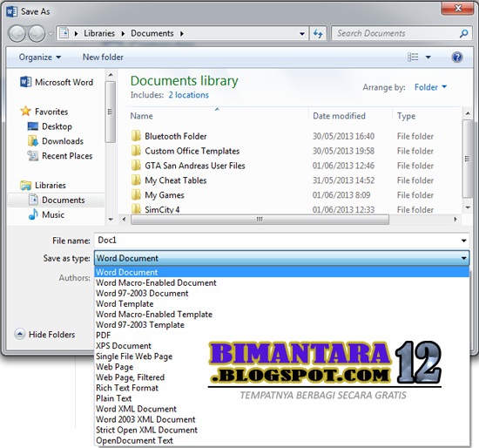The height and width of the screenshot is (448, 479).
Task: Click the search magnifier icon
Action: pos(463,33)
